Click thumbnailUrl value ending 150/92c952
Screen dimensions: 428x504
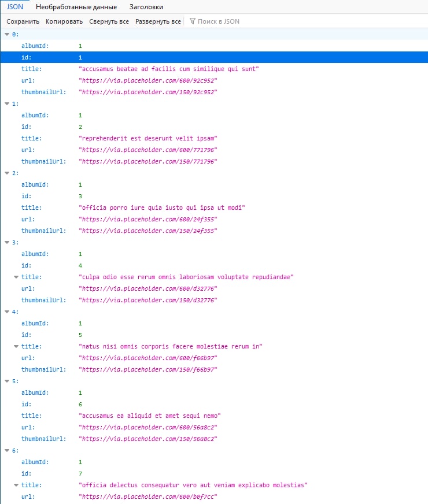point(148,92)
